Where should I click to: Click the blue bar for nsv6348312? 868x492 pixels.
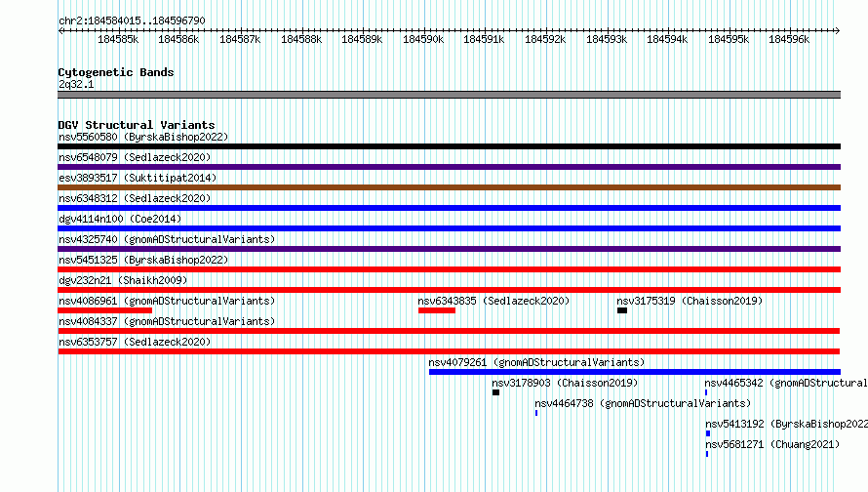[449, 208]
